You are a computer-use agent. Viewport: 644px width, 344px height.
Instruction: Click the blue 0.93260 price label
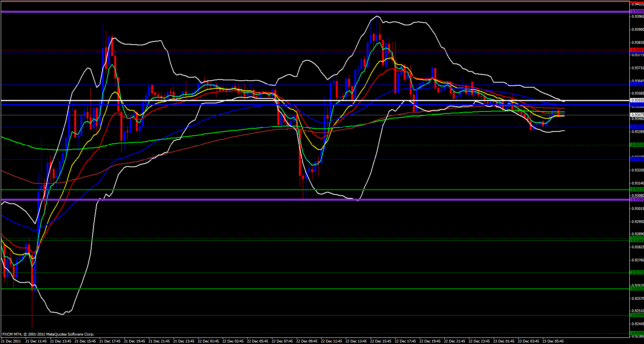click(x=637, y=159)
